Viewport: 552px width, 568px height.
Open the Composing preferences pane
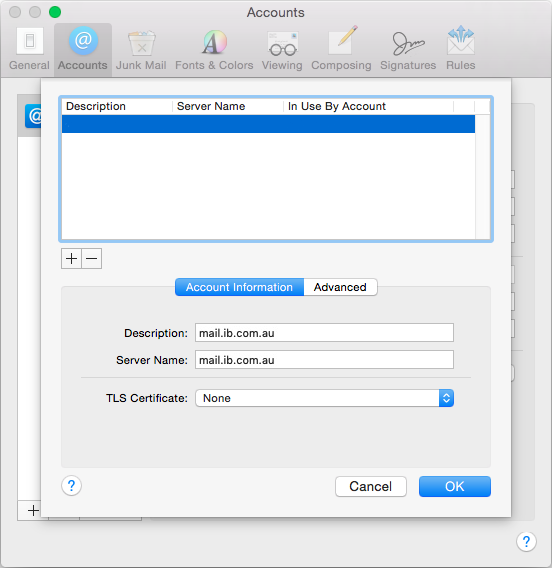pos(341,49)
